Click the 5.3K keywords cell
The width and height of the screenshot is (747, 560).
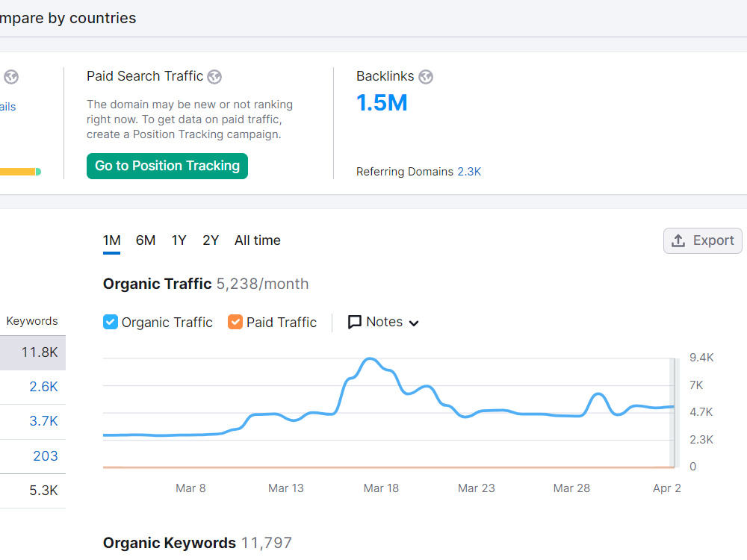43,491
